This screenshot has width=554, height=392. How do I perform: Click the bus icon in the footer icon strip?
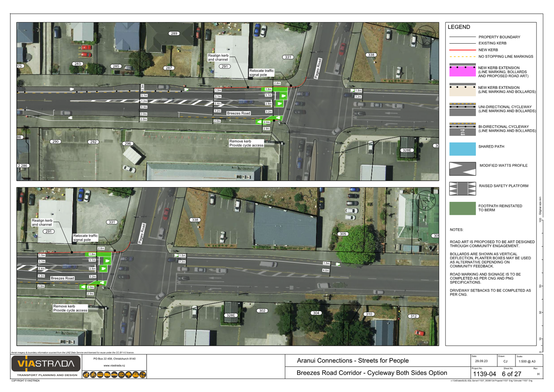(100, 375)
